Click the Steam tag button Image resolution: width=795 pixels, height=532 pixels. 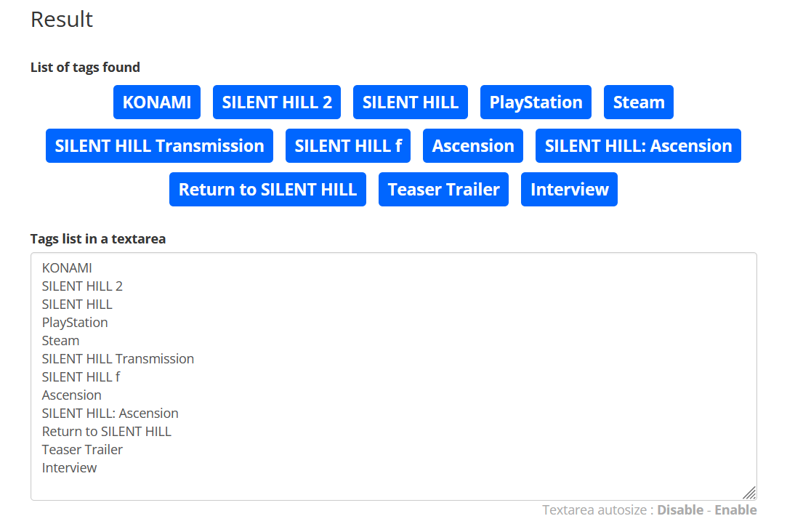(x=638, y=102)
